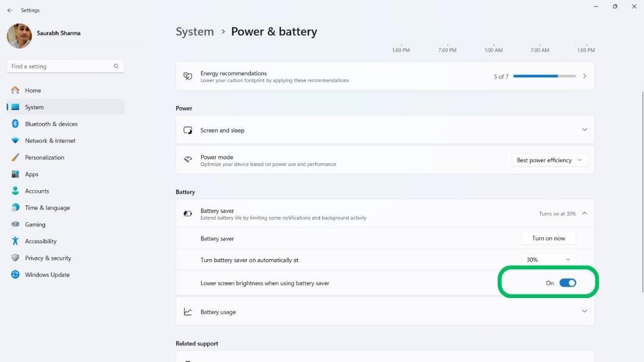This screenshot has width=644, height=362.
Task: Click the Windows Update icon
Action: (x=15, y=275)
